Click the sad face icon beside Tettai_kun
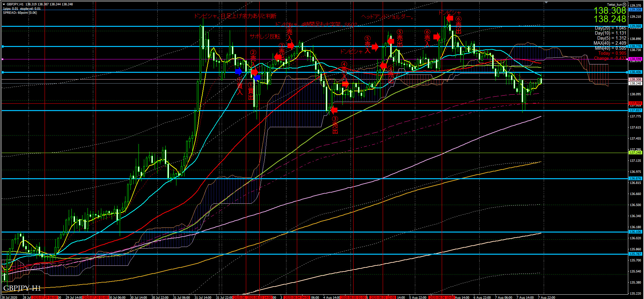Viewport: 644px width, 299px height. coord(625,4)
